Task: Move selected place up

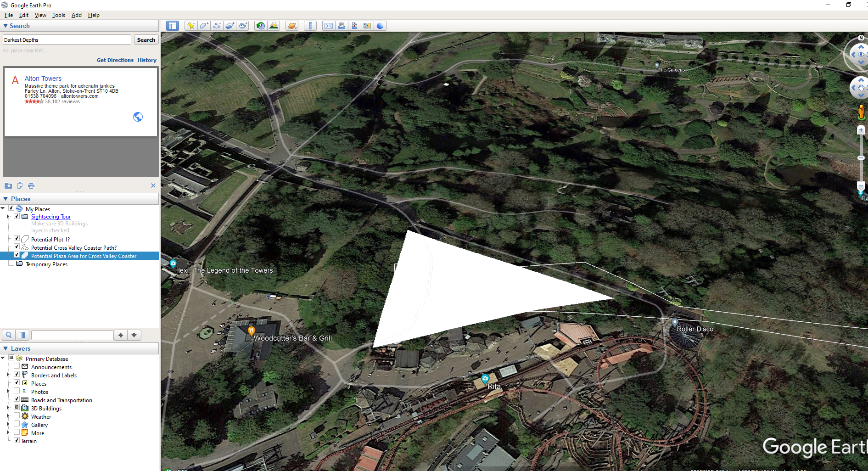Action: point(121,335)
